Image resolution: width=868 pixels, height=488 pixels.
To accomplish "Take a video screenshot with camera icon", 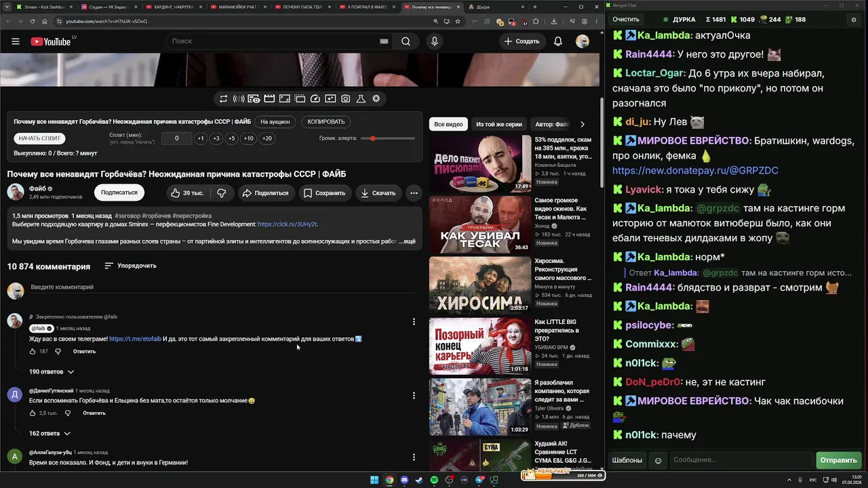I will [346, 99].
